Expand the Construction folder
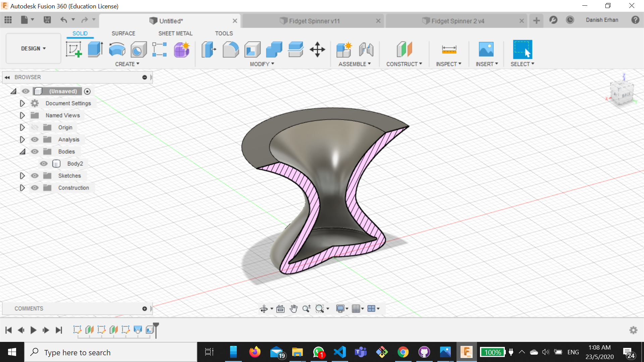 [x=22, y=188]
